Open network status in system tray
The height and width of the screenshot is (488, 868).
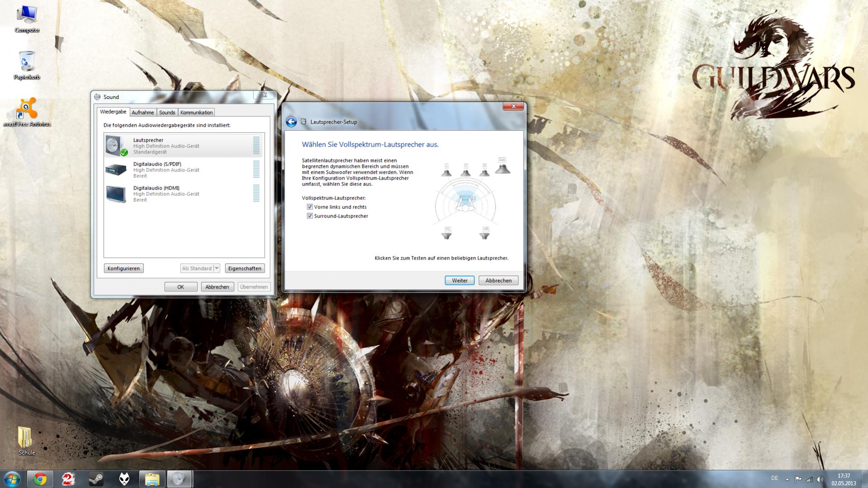pyautogui.click(x=809, y=479)
